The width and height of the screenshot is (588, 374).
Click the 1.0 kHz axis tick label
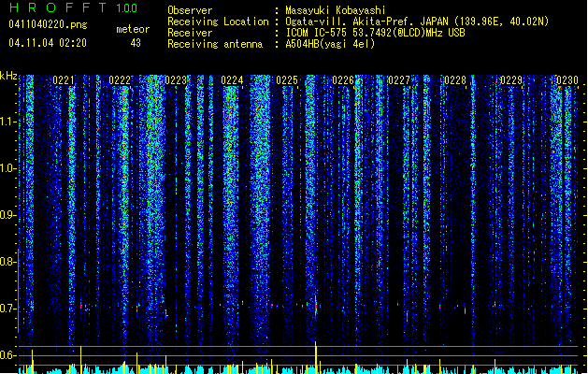[x=7, y=168]
